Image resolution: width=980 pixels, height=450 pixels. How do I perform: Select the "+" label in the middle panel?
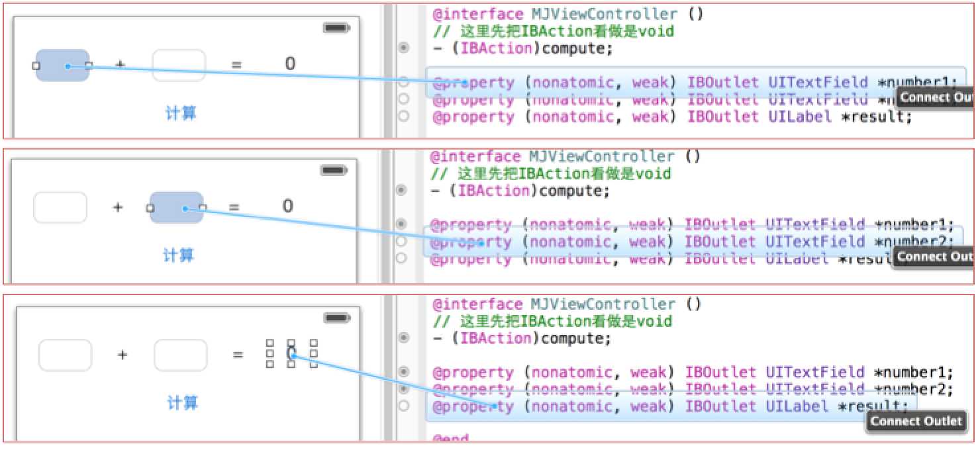118,207
